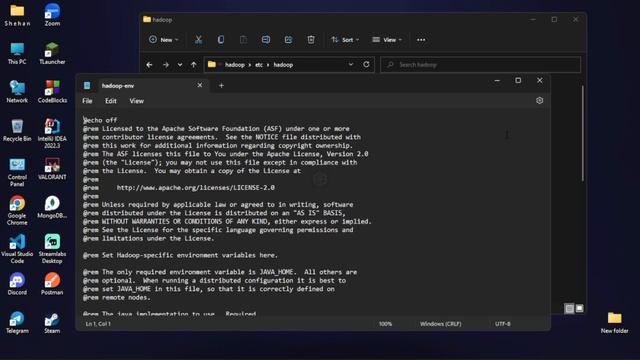
Task: Open Control Panel desktop icon
Action: tap(17, 172)
